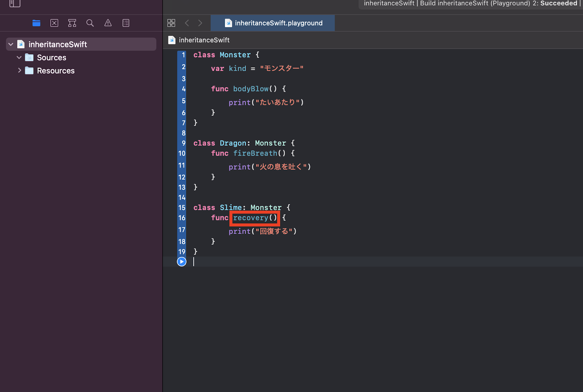Click the Slime class name on line 15
This screenshot has width=583, height=392.
pos(231,208)
